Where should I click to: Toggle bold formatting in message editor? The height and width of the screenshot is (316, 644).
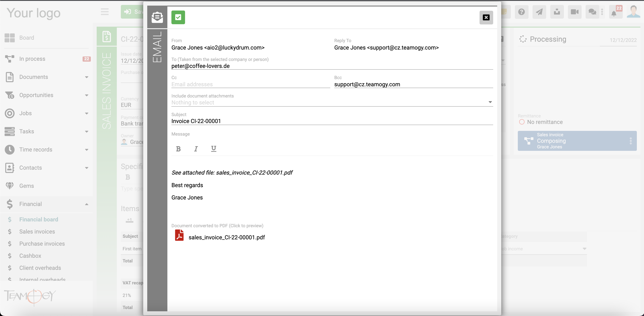tap(178, 149)
